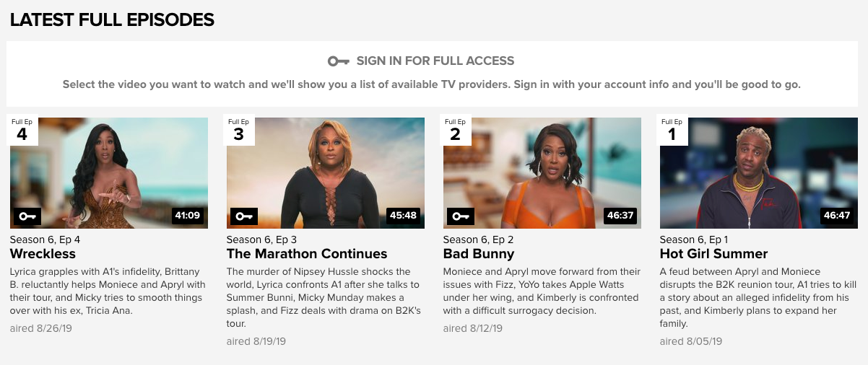Open The Marathon Continues episode thumbnail
This screenshot has width=868, height=365.
(326, 173)
